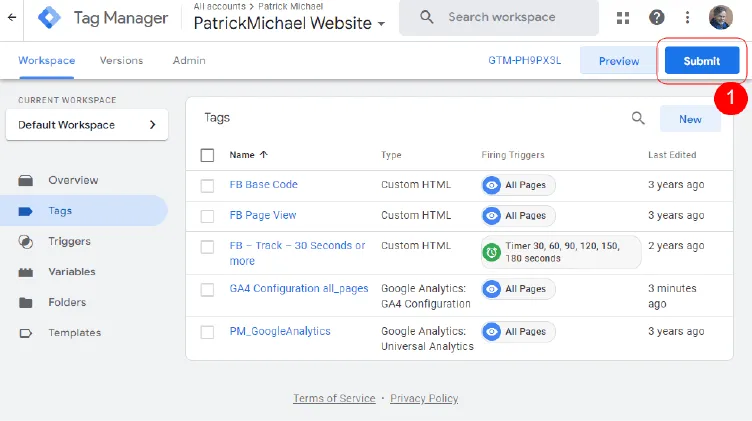
Task: Click the All Pages trigger of FB Page View
Action: click(x=518, y=216)
